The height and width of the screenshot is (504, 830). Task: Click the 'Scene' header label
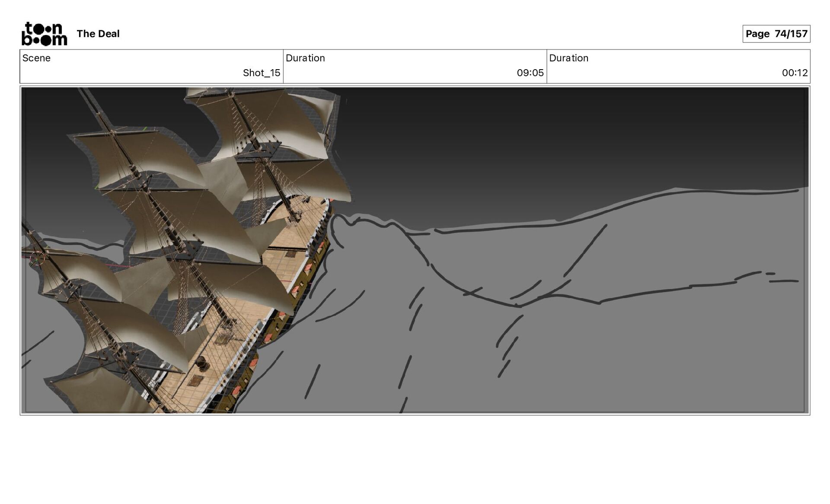coord(36,58)
